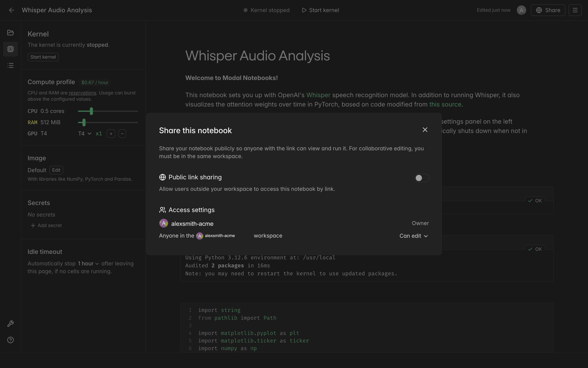The image size is (588, 368).
Task: Open the wrench tools icon
Action: [x=10, y=324]
